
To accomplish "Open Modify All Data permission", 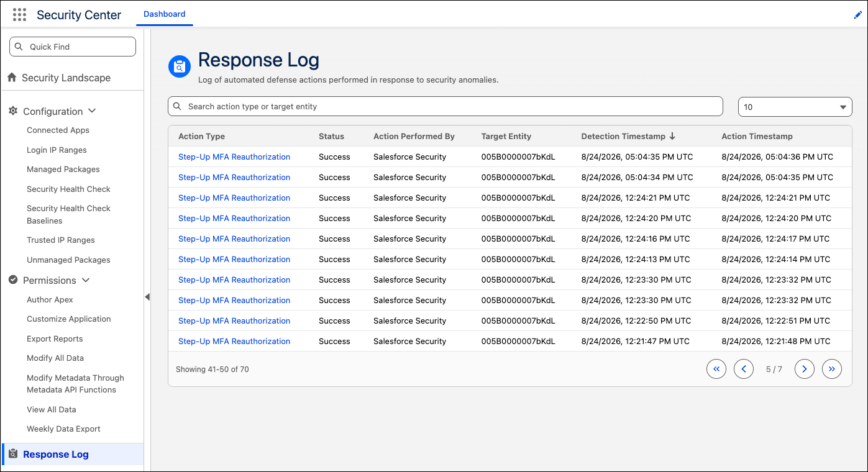I will pyautogui.click(x=55, y=358).
